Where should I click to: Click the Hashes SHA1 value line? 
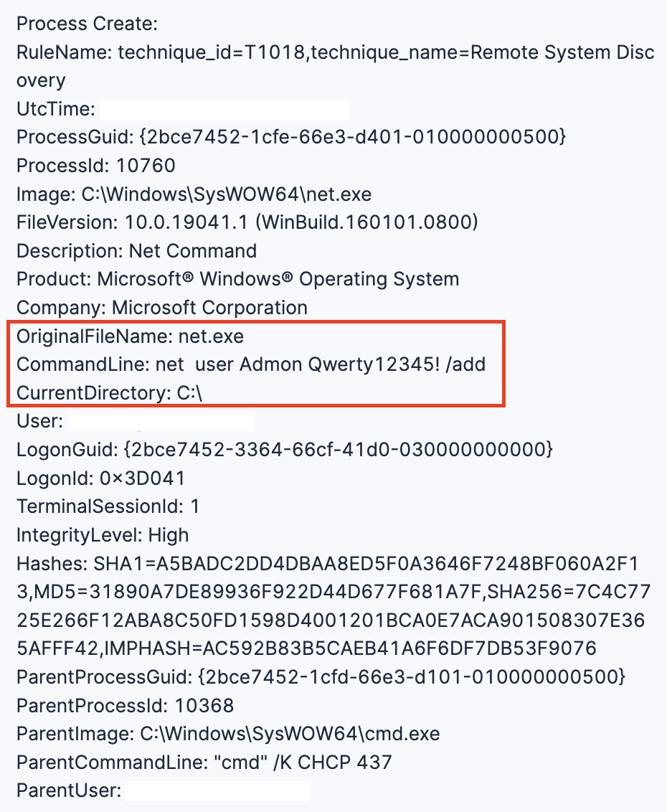[328, 563]
